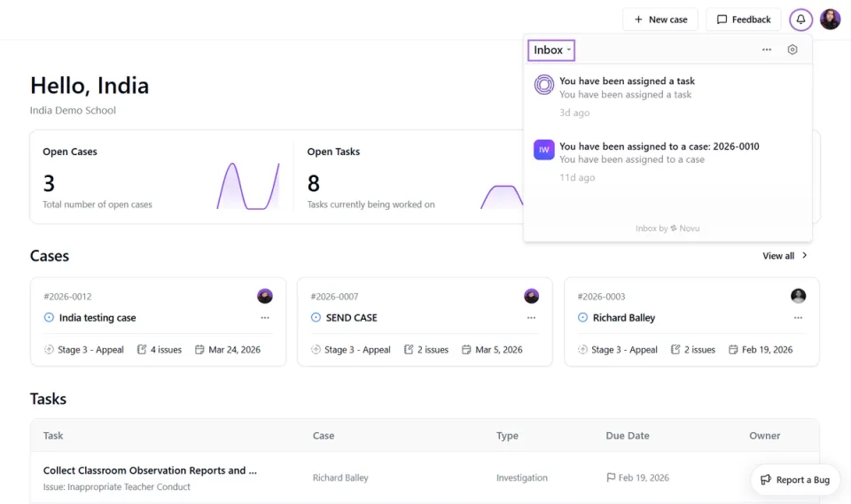Click the notification bell icon

(800, 19)
